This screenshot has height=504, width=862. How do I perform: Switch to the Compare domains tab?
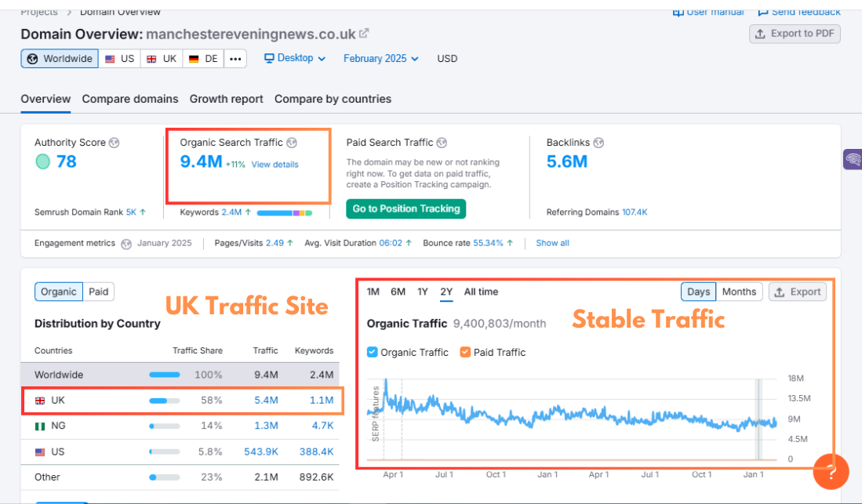(x=130, y=99)
